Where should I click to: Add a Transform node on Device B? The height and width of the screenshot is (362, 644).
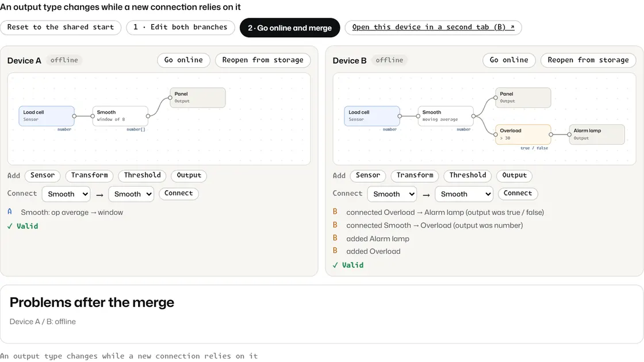pos(415,175)
